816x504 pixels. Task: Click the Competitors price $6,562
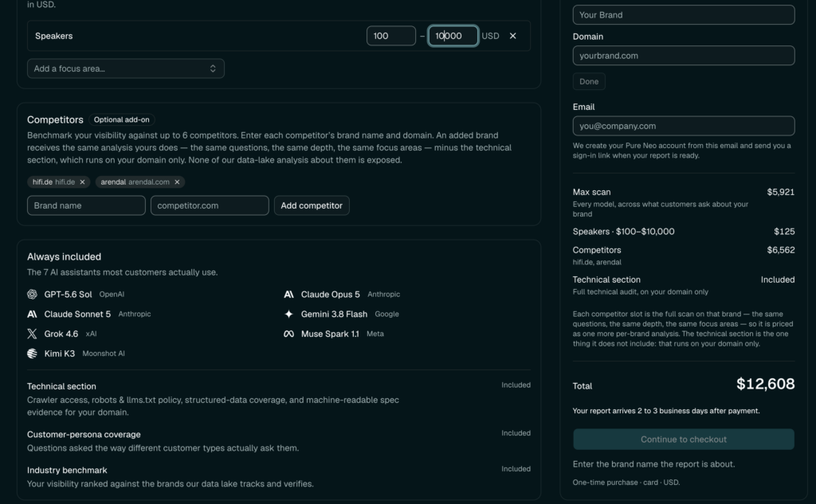pyautogui.click(x=781, y=250)
